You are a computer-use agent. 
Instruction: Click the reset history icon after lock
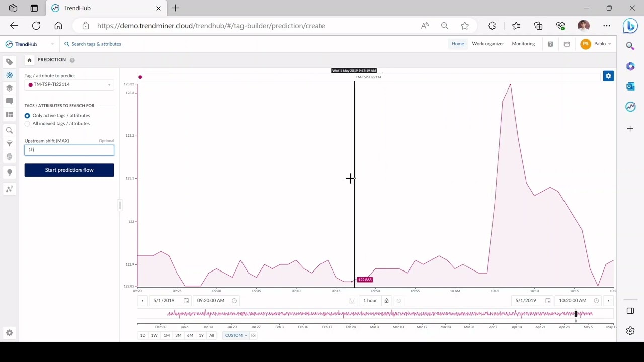399,301
